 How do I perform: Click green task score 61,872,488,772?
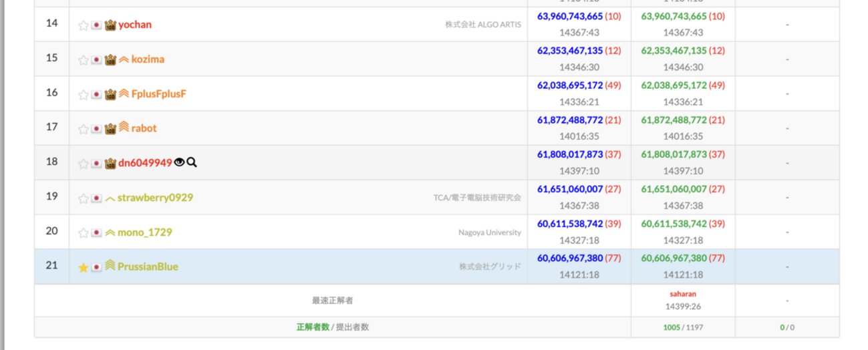click(x=674, y=120)
